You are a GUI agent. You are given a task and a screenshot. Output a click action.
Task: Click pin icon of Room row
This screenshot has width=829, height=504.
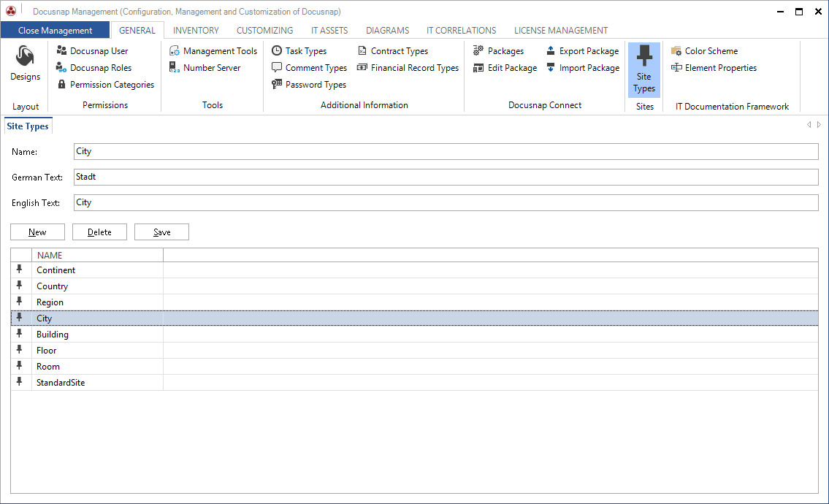pyautogui.click(x=20, y=365)
